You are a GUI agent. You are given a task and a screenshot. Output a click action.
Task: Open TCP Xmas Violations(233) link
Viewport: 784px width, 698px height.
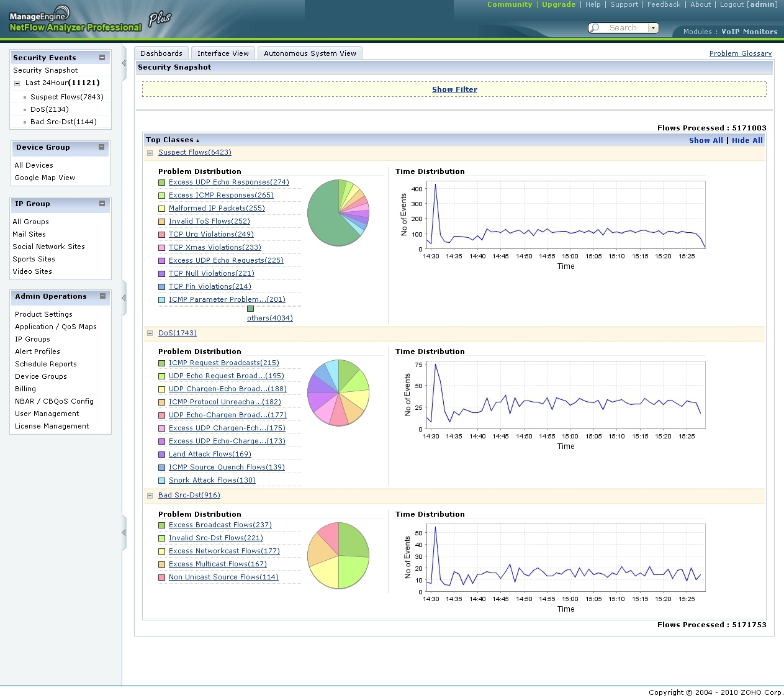click(215, 247)
